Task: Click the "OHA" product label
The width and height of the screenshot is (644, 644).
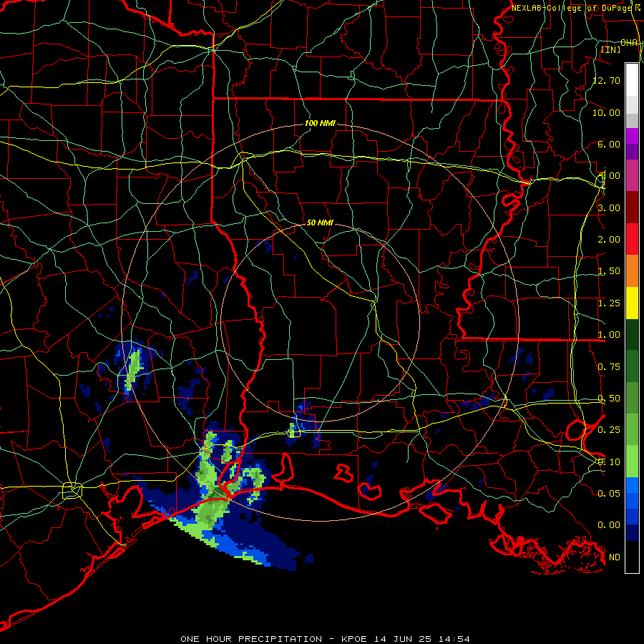Action: [629, 43]
